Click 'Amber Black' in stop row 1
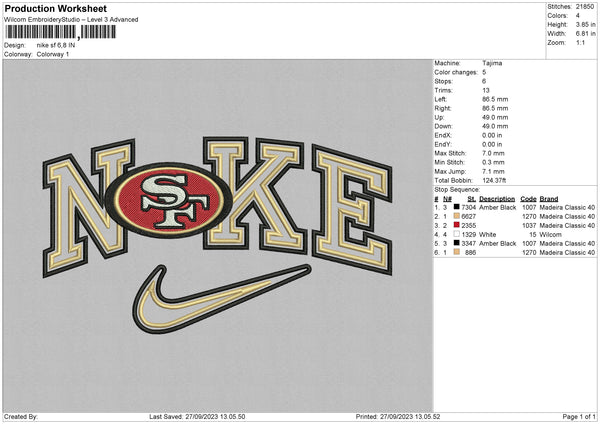 click(x=497, y=207)
